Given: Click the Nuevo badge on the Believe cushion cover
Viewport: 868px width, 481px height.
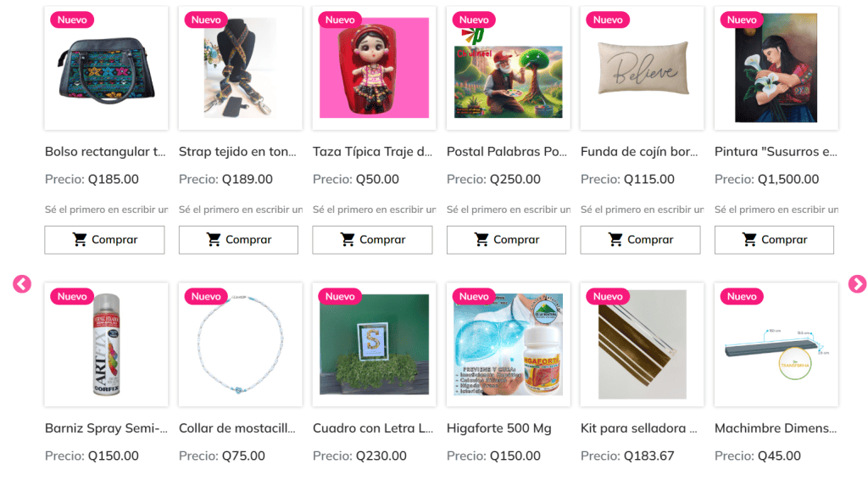Looking at the screenshot, I should [x=608, y=20].
